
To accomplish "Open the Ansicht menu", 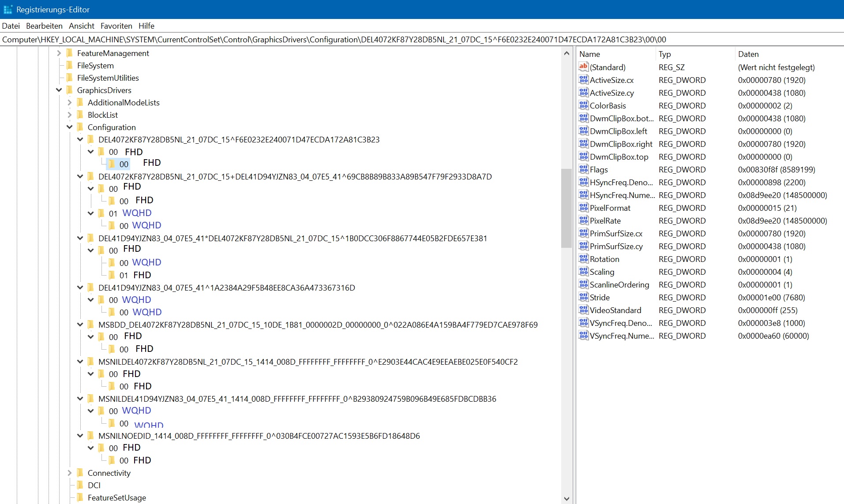I will (x=81, y=26).
